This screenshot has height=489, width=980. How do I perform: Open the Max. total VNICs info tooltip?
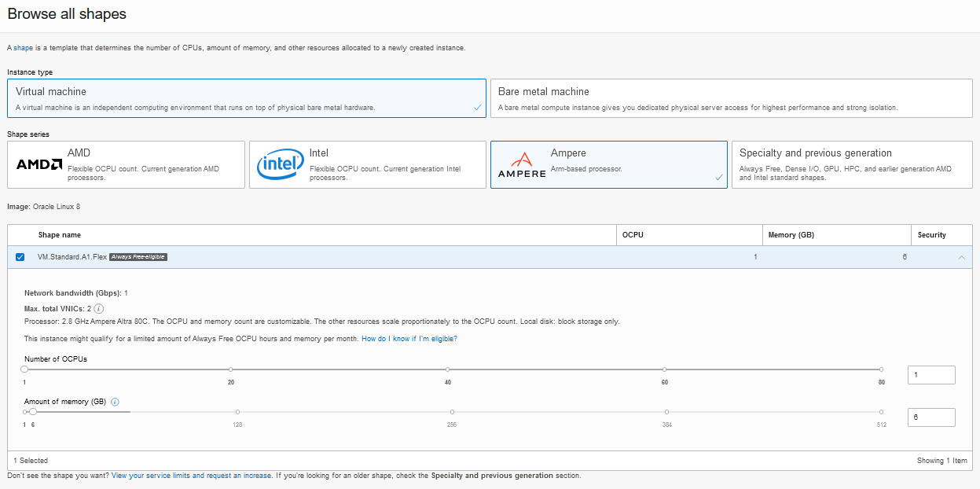(x=98, y=308)
